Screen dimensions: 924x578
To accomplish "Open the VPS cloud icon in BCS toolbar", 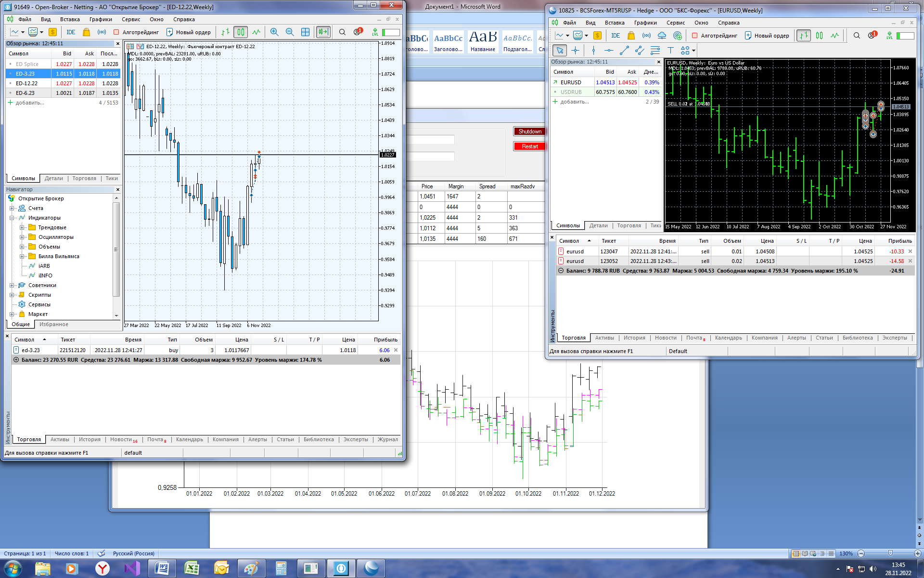I will 662,36.
